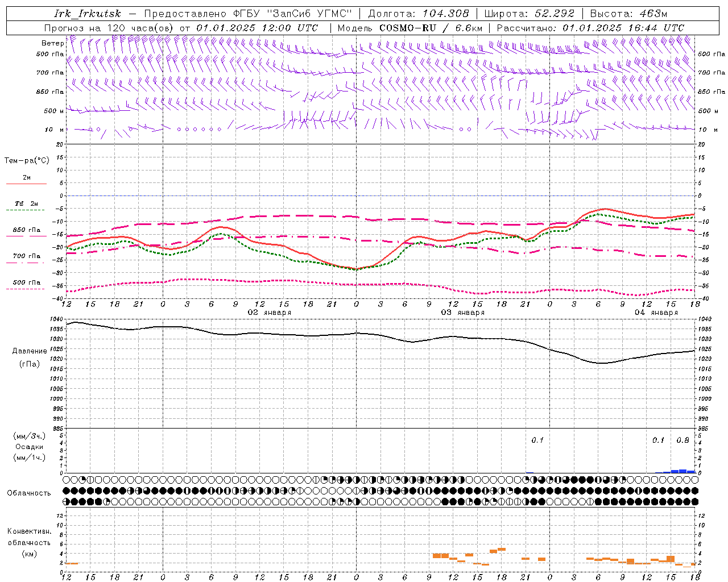This screenshot has height=582, width=728.
Task: Click the Тем-ра(°C) temperature panel label
Action: point(27,161)
